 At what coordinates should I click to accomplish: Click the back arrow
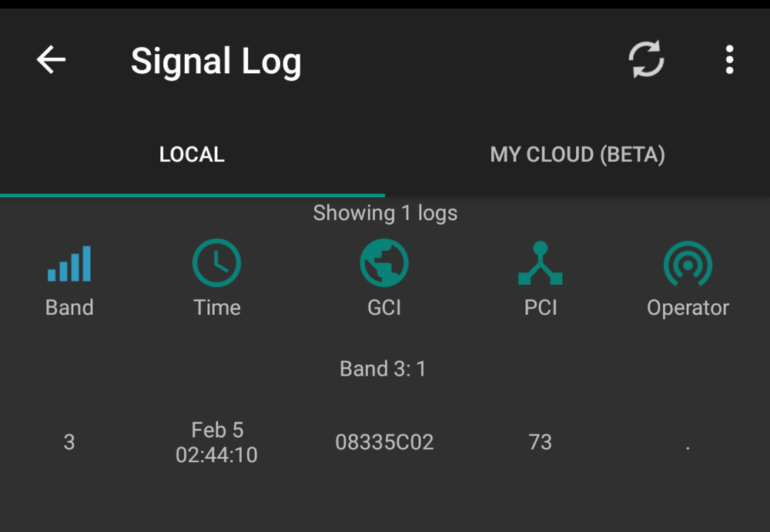click(51, 59)
